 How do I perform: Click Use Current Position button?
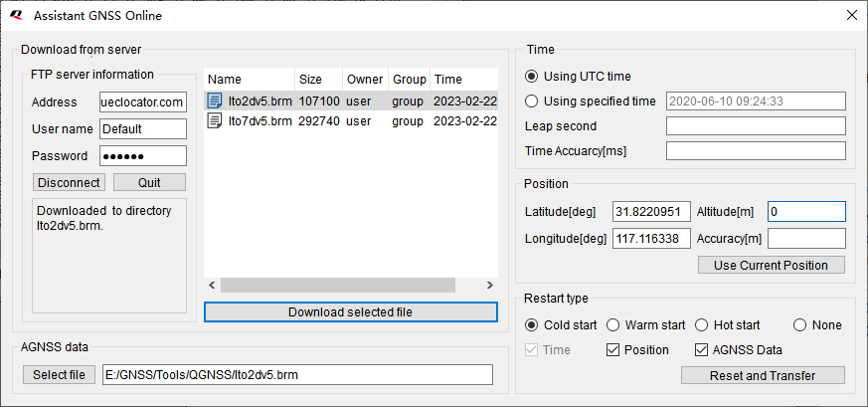click(772, 265)
